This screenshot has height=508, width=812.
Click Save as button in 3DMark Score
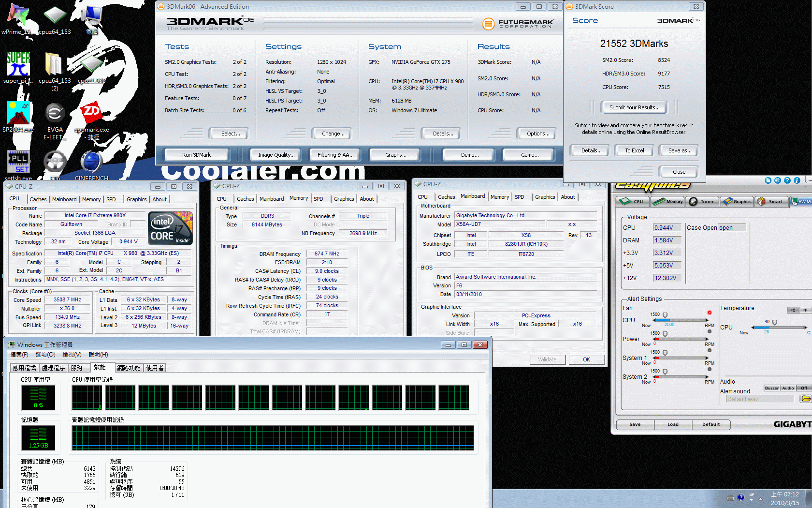(x=680, y=150)
